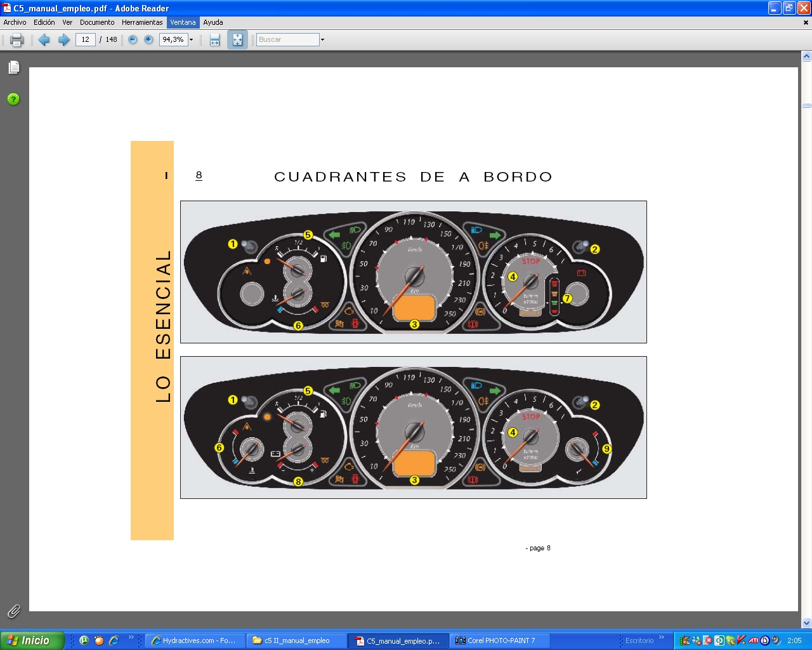812x650 pixels.
Task: Open the Herramientas menu
Action: pyautogui.click(x=142, y=22)
